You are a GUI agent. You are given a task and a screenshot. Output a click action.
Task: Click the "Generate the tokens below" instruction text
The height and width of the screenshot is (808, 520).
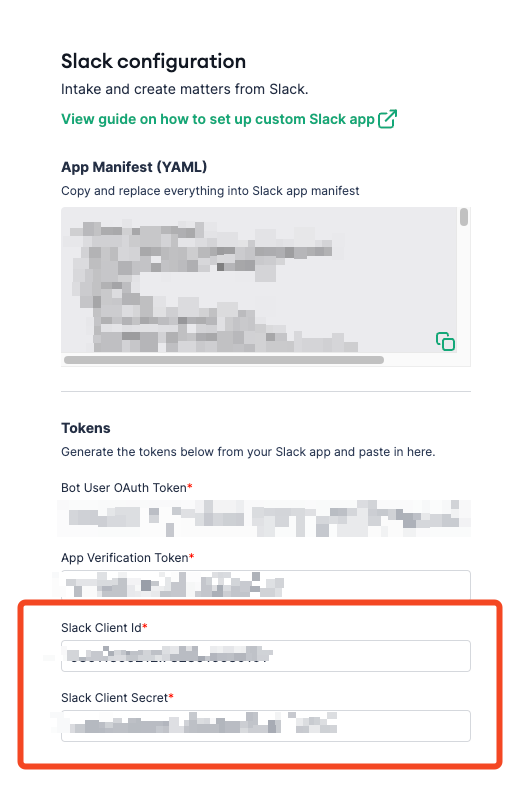click(x=248, y=452)
